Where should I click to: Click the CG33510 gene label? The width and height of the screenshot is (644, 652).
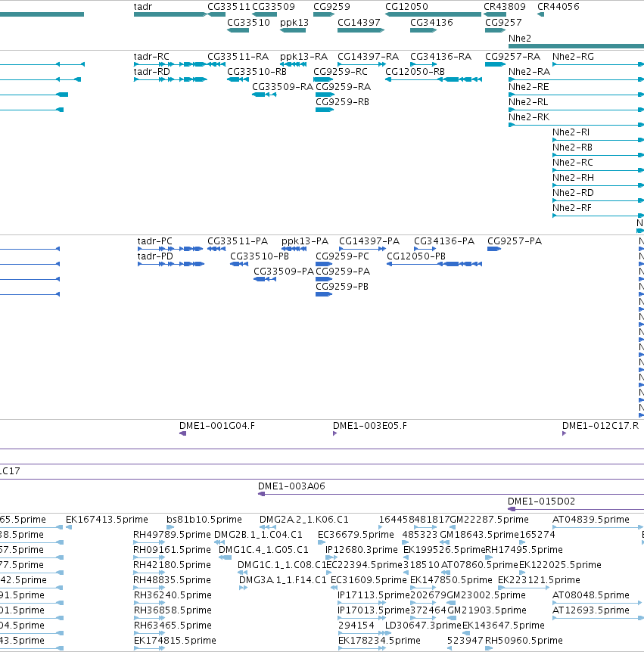(248, 23)
